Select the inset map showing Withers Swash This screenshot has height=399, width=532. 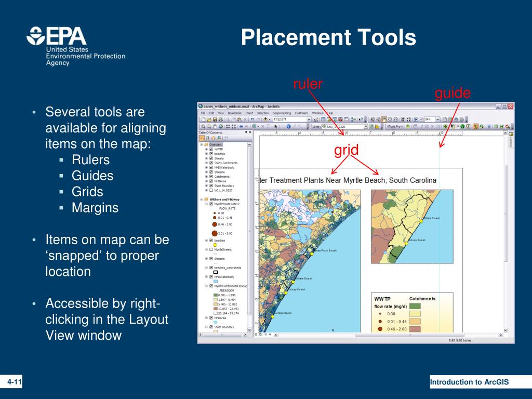click(x=412, y=227)
